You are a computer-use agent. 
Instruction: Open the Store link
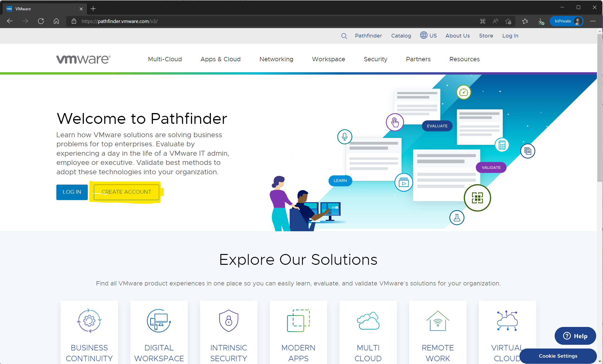(x=486, y=36)
